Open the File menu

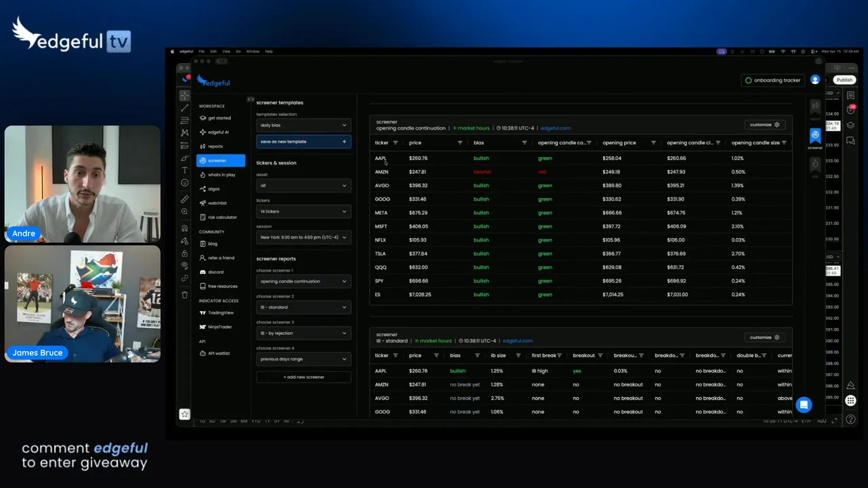pos(202,52)
